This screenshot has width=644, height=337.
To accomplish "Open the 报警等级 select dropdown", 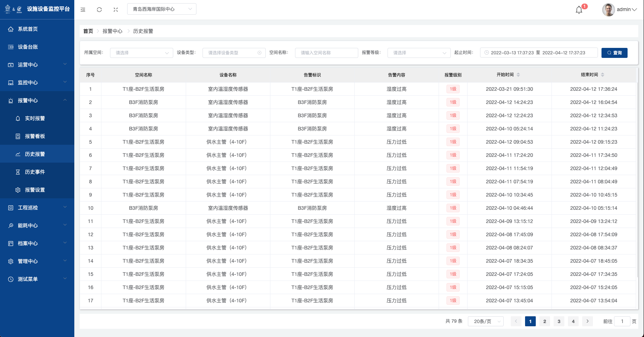I will click(x=419, y=53).
